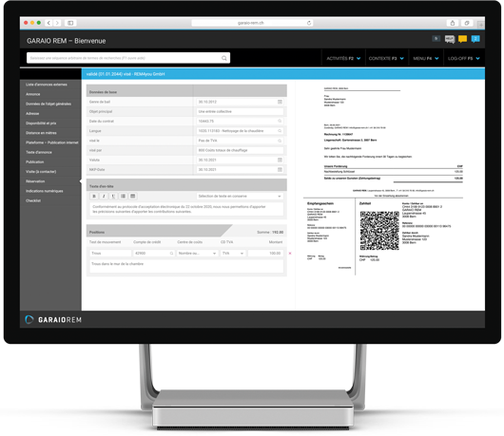The width and height of the screenshot is (504, 436).
Task: Select Annonce in the sidebar
Action: coord(32,94)
